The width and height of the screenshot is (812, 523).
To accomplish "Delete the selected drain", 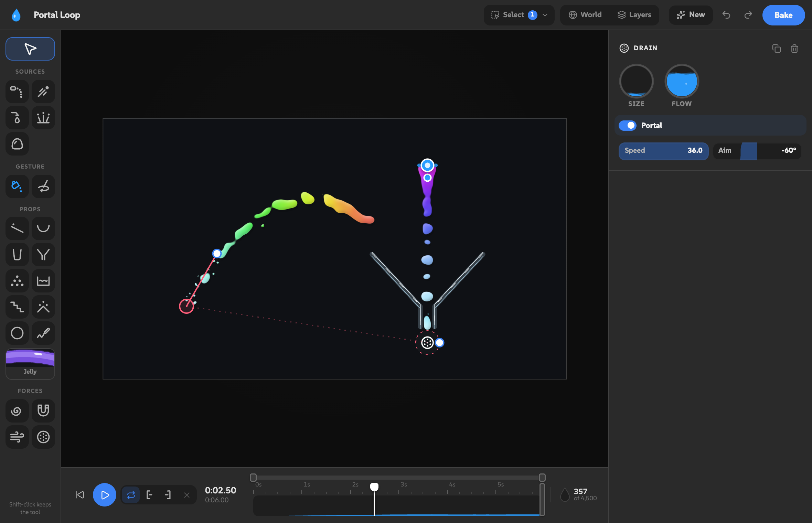I will (x=794, y=49).
